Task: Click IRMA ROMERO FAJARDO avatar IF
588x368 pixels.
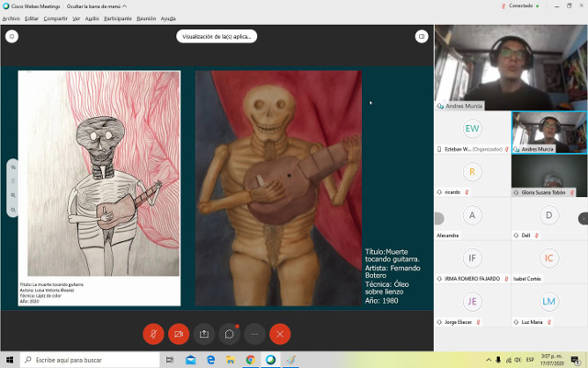Action: click(472, 258)
